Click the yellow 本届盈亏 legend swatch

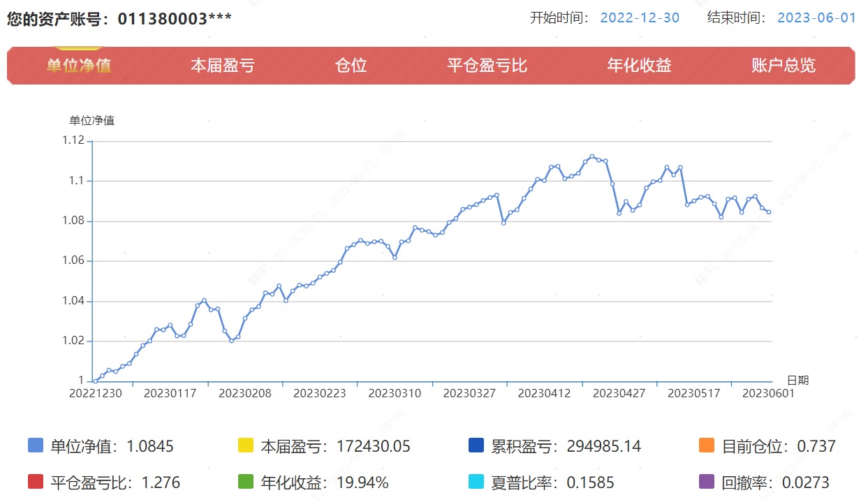click(246, 445)
